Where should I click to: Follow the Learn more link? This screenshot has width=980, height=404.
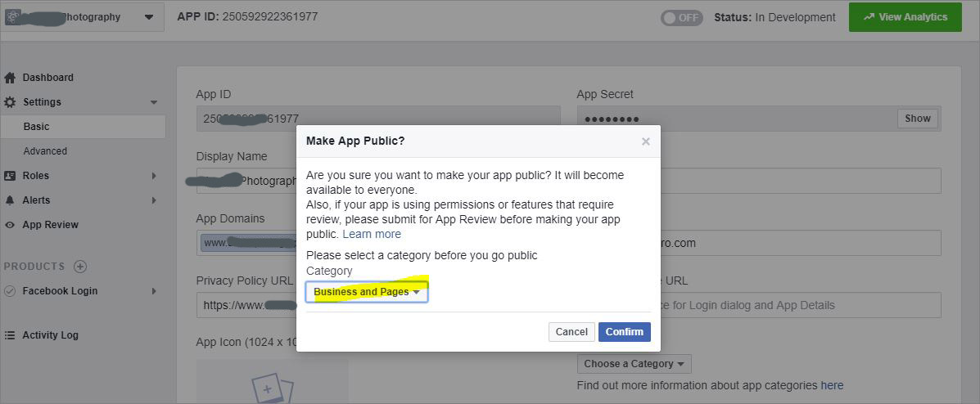[x=372, y=234]
